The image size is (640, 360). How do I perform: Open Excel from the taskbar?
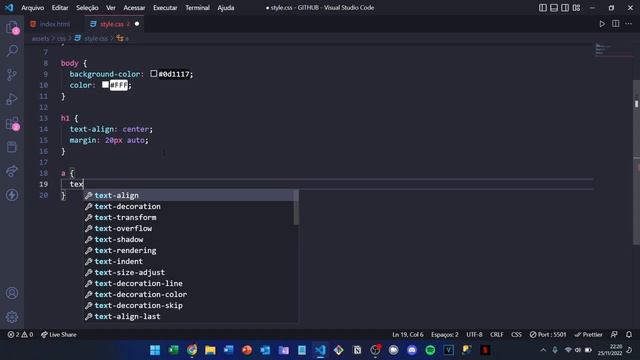pos(173,350)
